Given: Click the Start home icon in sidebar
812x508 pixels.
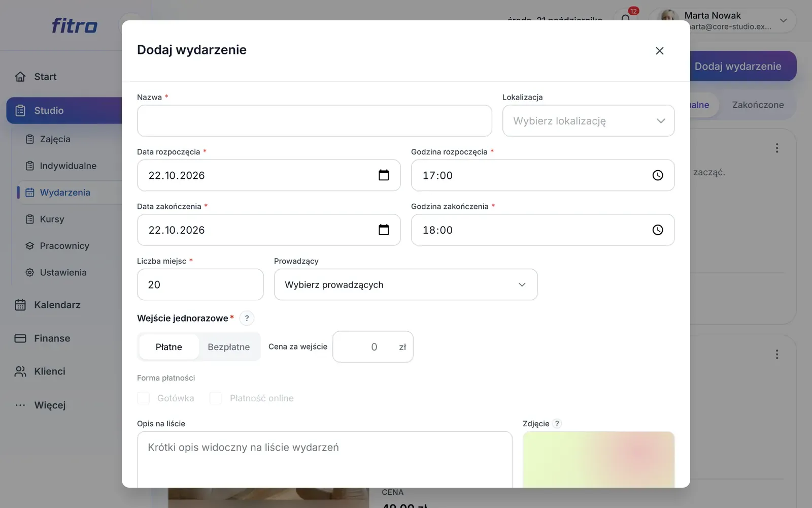Looking at the screenshot, I should click(20, 77).
